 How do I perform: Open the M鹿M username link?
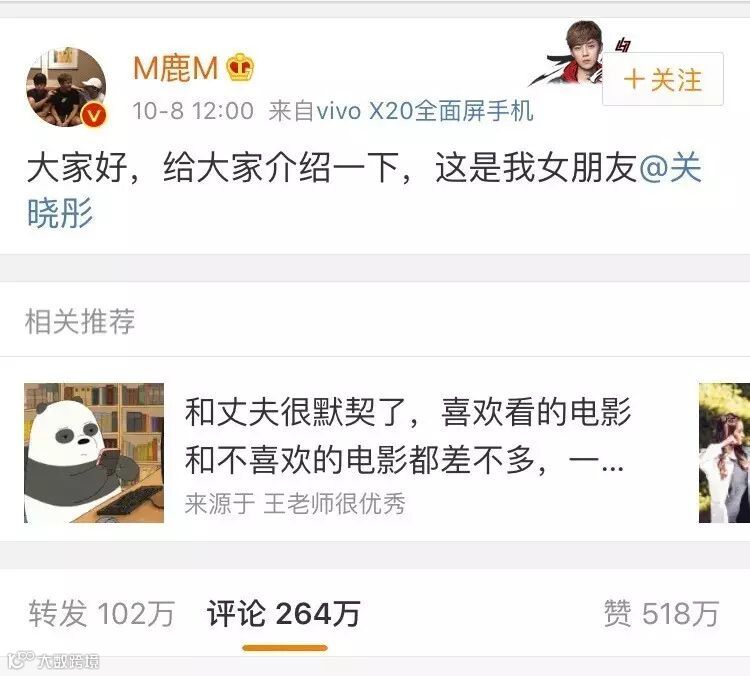176,68
